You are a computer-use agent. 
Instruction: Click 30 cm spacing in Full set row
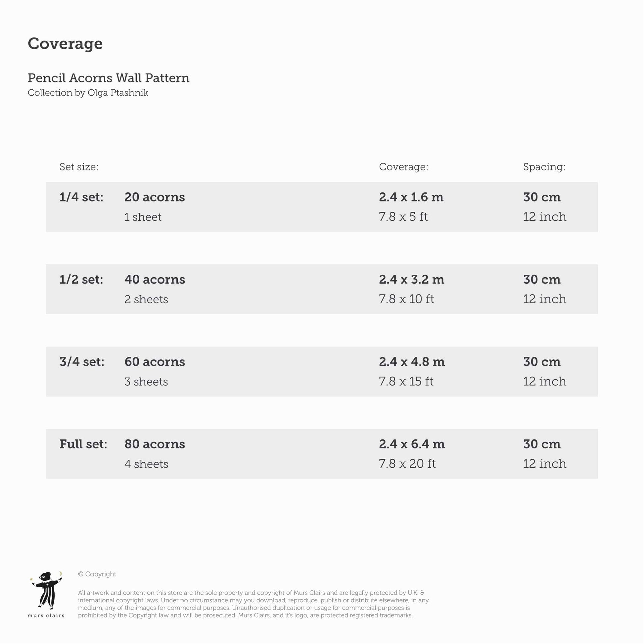pyautogui.click(x=542, y=444)
